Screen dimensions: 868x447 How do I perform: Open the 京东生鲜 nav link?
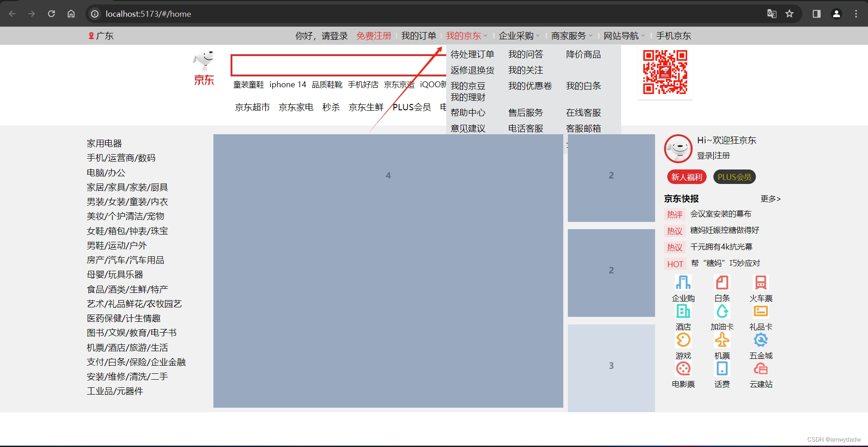pos(366,107)
